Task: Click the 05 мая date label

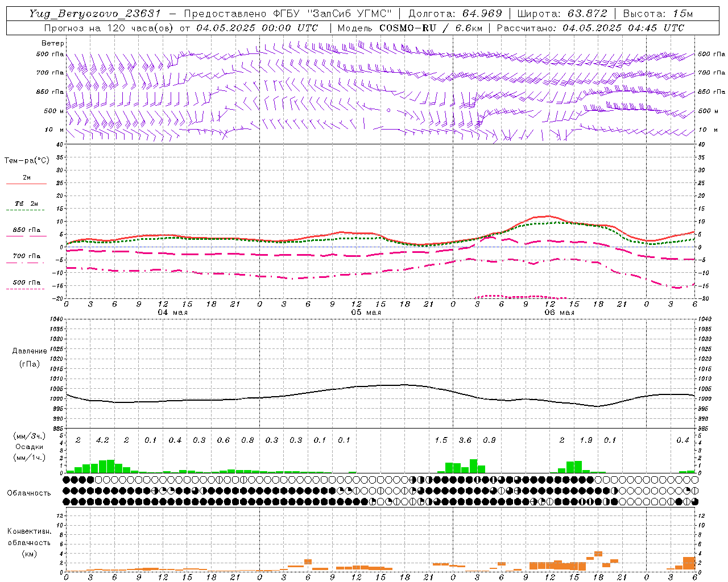Action: pos(366,313)
